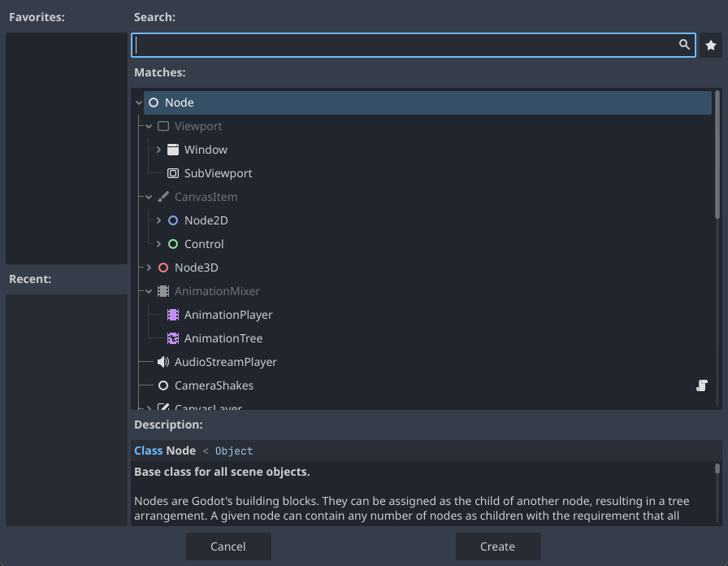Select Viewport in the node tree
This screenshot has width=728, height=566.
199,126
